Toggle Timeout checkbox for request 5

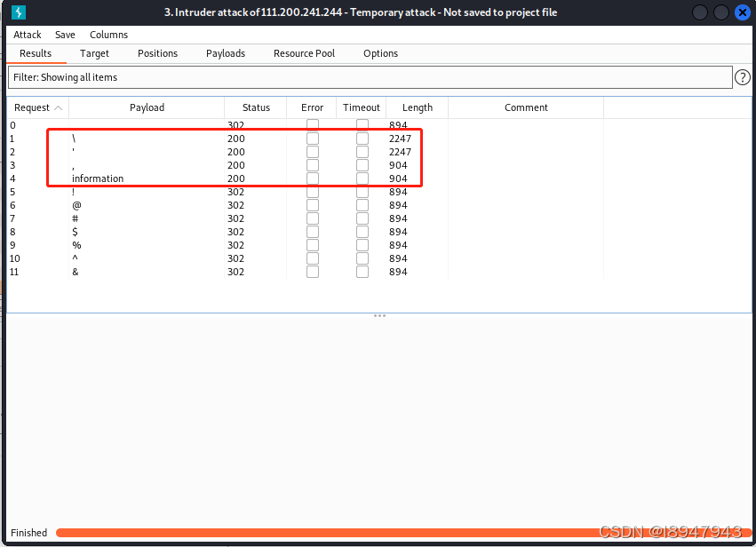362,192
